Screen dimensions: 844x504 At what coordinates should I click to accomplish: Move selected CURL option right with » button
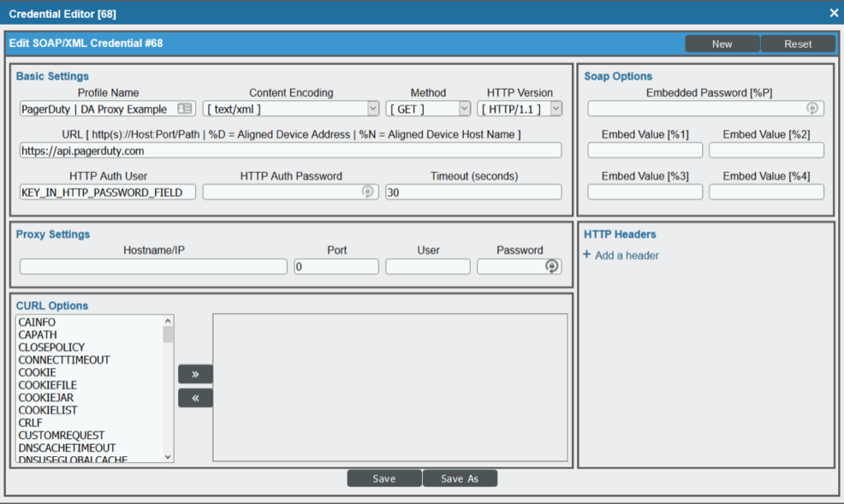195,374
